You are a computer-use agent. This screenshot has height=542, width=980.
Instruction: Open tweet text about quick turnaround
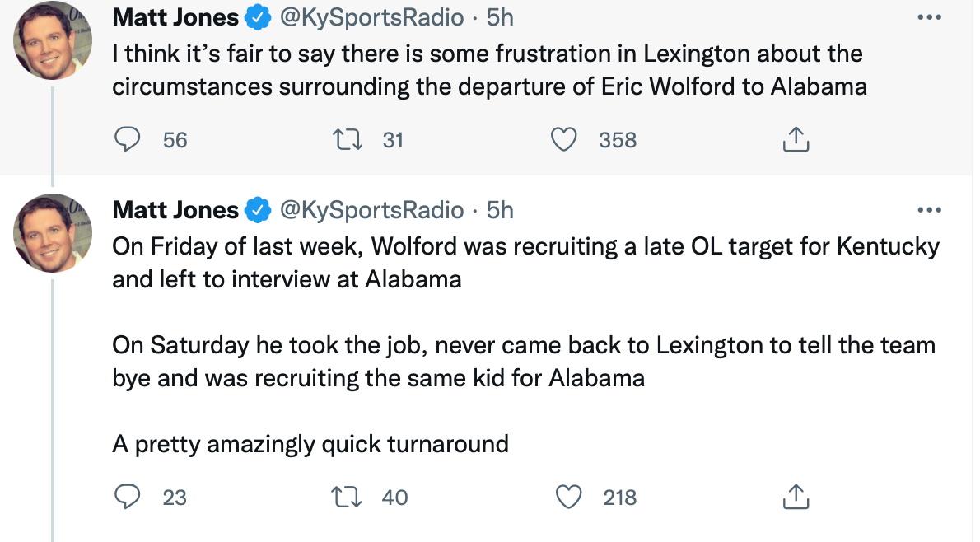point(310,444)
